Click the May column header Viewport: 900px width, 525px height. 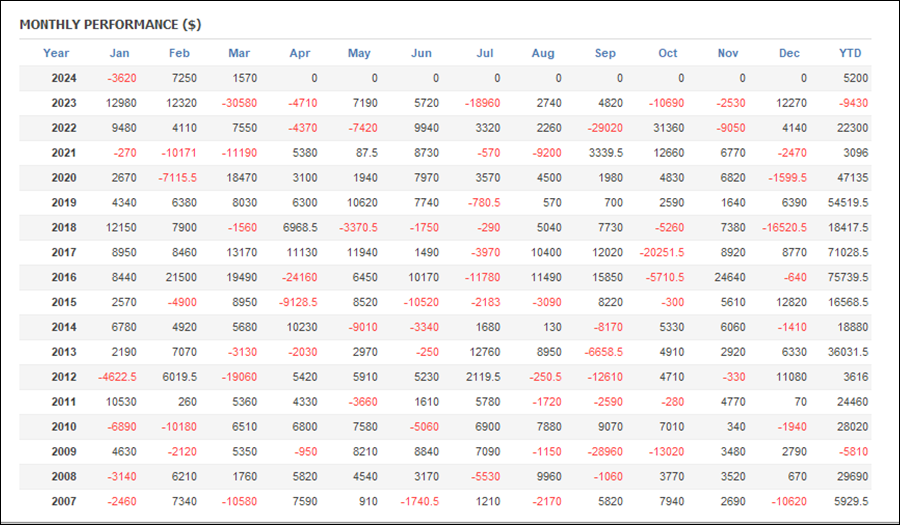[359, 53]
